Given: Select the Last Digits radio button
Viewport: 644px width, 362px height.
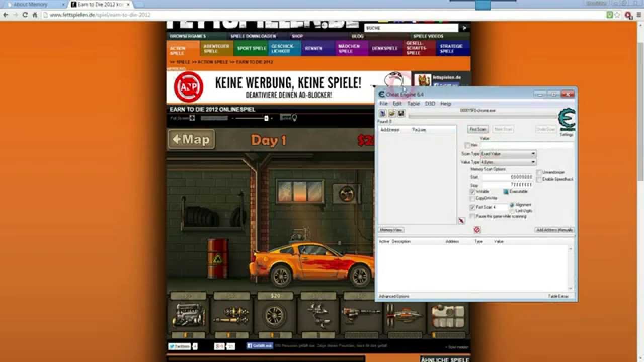Looking at the screenshot, I should [x=512, y=211].
